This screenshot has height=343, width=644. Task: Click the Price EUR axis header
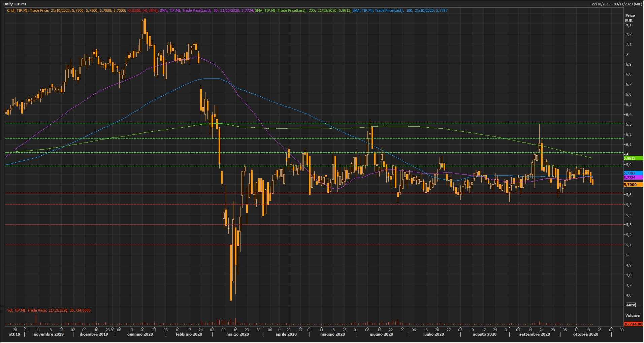point(630,18)
